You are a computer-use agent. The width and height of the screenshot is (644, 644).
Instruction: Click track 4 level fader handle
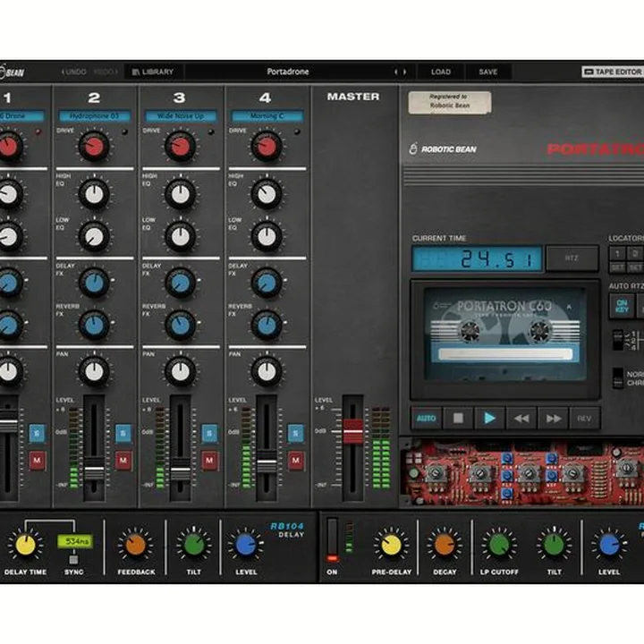pyautogui.click(x=267, y=462)
